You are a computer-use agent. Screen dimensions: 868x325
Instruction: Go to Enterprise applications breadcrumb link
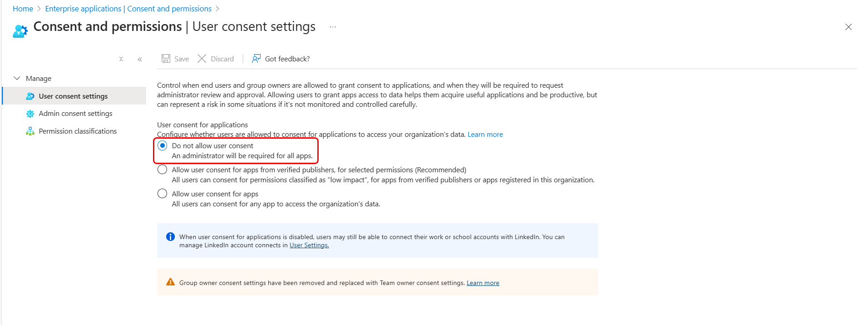128,9
